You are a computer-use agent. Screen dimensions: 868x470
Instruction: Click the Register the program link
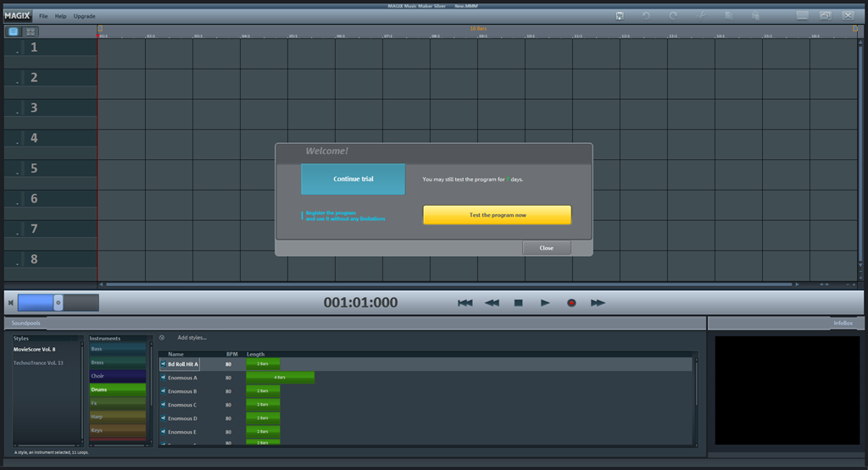(x=346, y=216)
